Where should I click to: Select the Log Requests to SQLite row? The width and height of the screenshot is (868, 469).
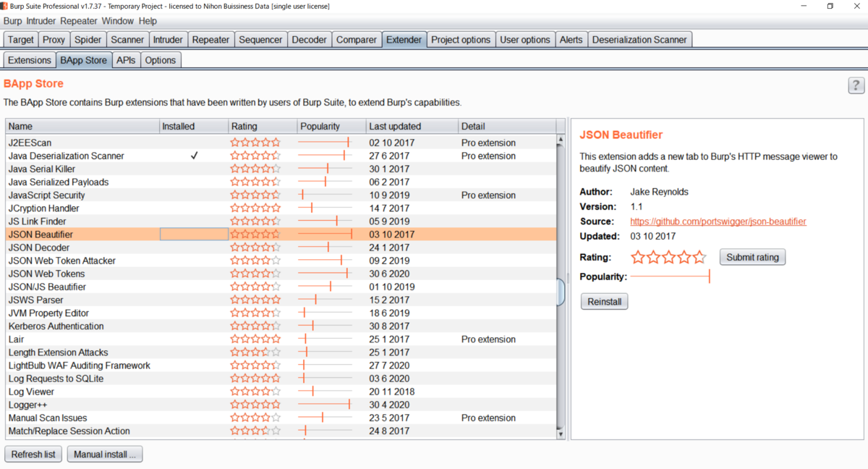tap(281, 379)
